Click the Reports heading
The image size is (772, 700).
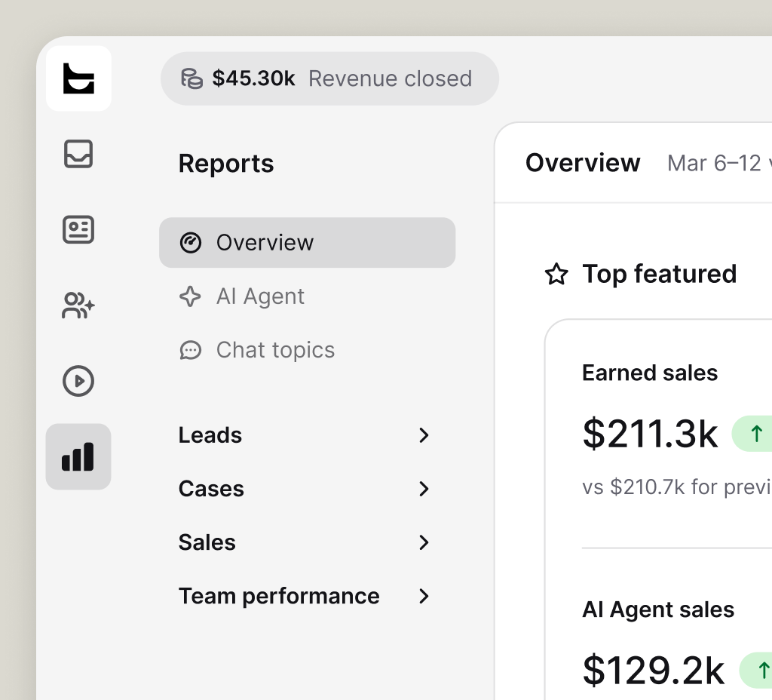226,164
